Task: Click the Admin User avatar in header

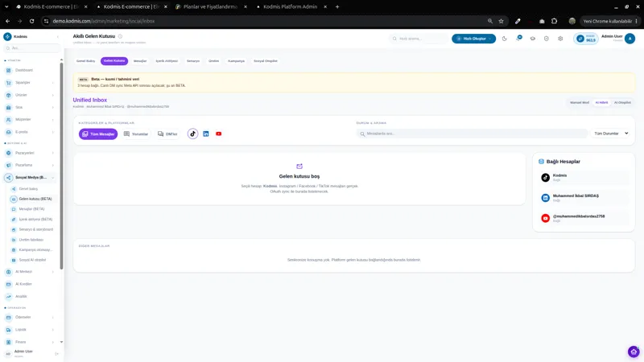Action: (630, 39)
